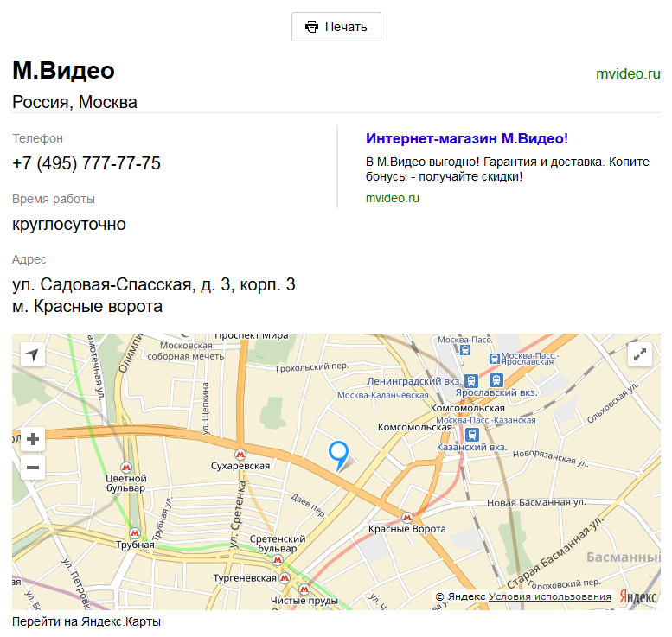Click the Казанский вкз. train station icon

pos(472,435)
